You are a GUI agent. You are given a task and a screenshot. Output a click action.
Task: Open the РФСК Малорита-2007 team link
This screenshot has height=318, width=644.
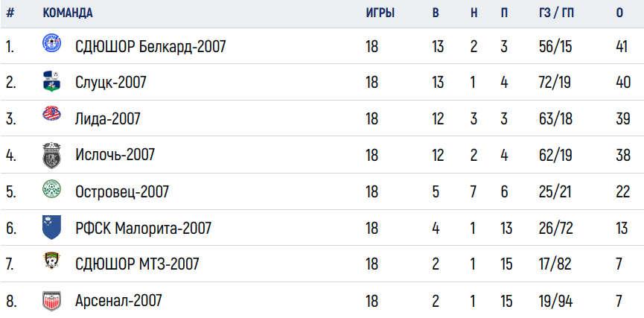[143, 228]
